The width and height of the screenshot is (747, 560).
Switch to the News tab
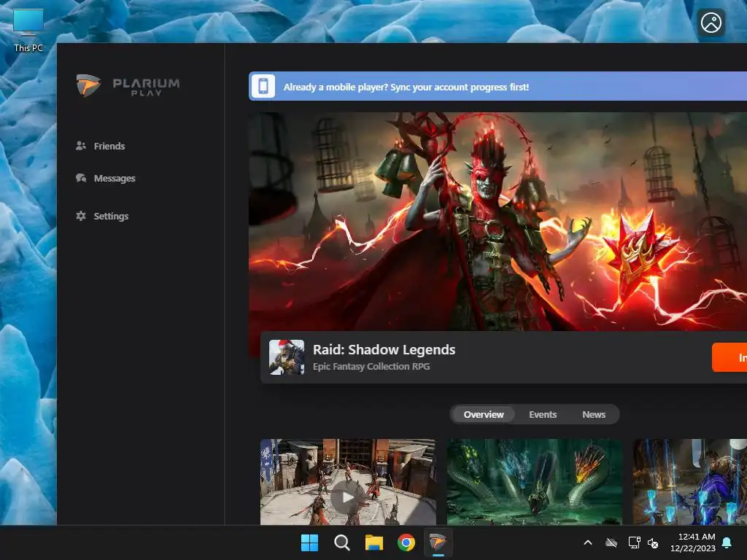(594, 414)
